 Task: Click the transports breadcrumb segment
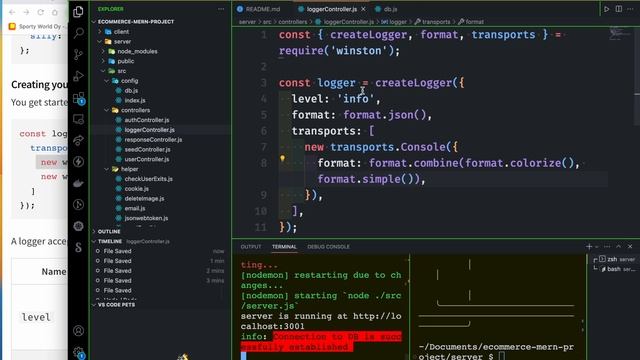[433, 22]
